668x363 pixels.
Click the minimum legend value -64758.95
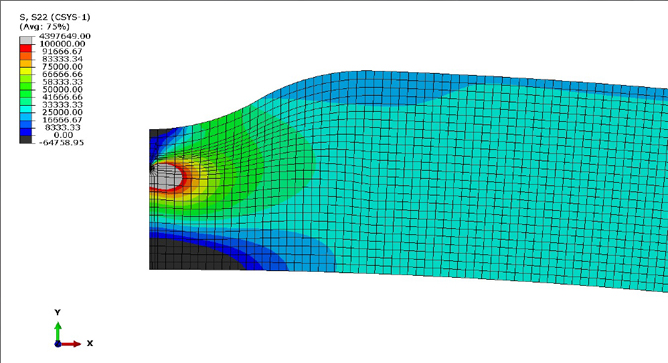61,143
